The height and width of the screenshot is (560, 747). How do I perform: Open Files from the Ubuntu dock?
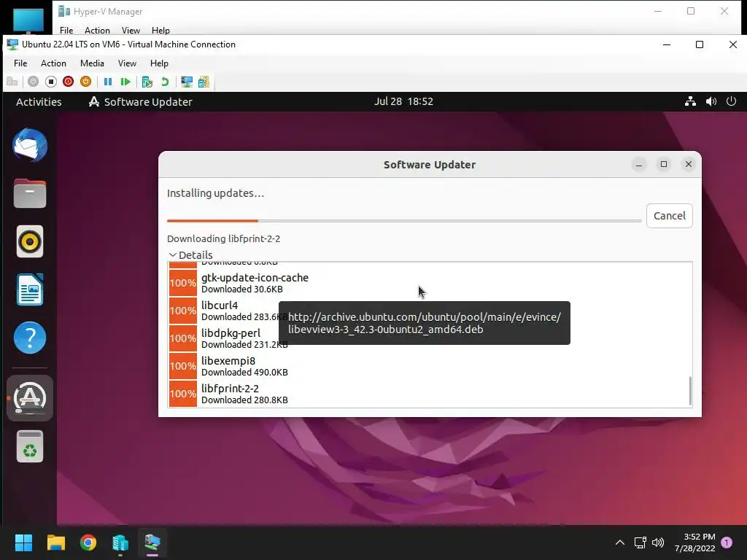pos(30,193)
